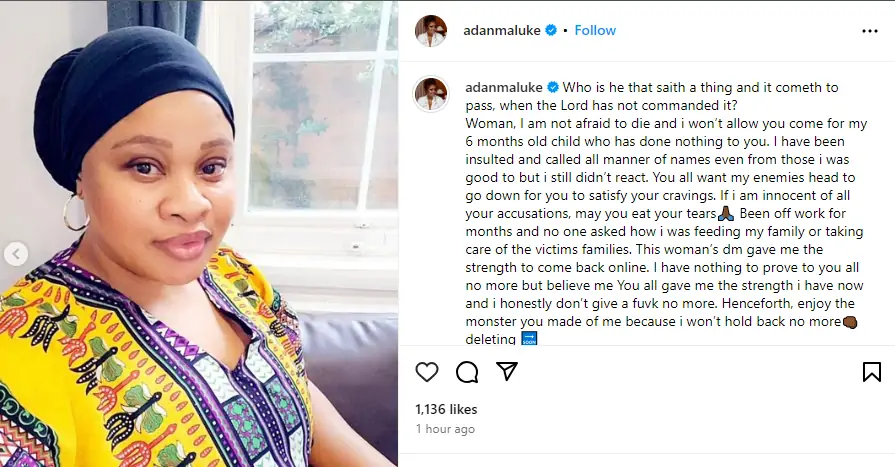Like the post with the heart icon

point(427,372)
